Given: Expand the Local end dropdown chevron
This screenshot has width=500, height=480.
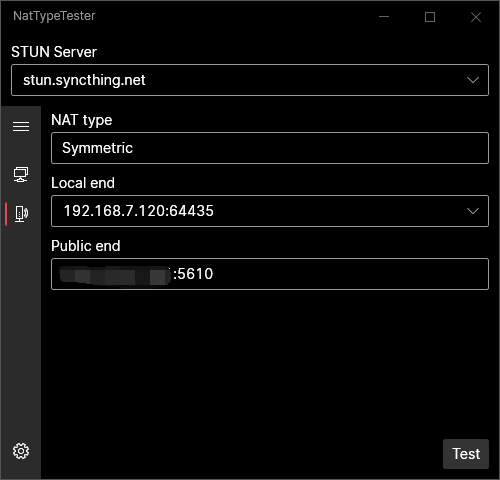Looking at the screenshot, I should [473, 211].
